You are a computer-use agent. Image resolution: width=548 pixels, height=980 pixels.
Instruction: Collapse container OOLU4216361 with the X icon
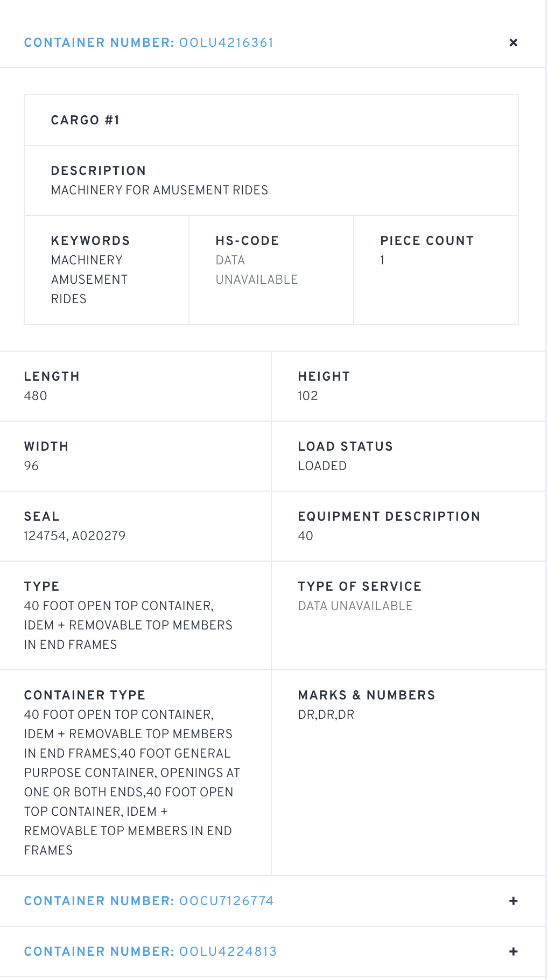[514, 43]
